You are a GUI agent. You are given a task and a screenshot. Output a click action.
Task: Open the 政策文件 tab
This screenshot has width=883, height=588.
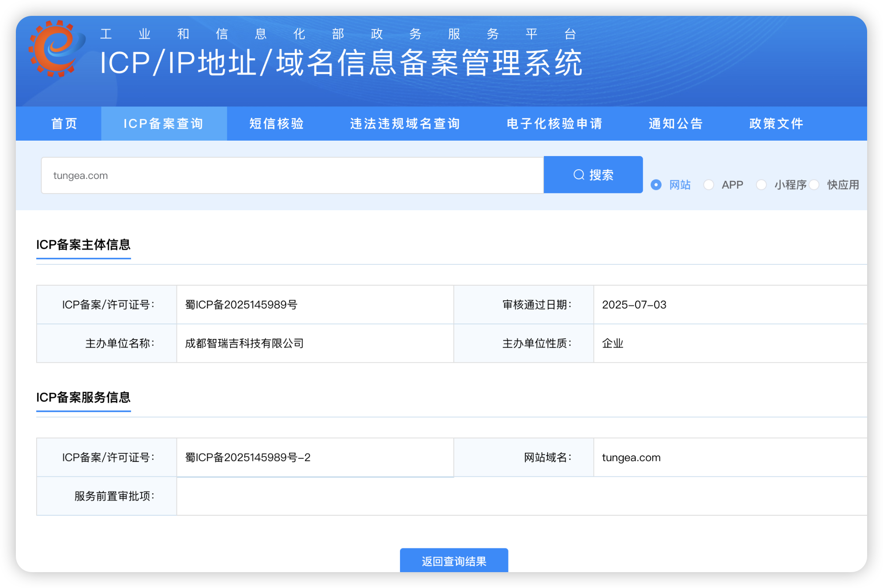[776, 124]
